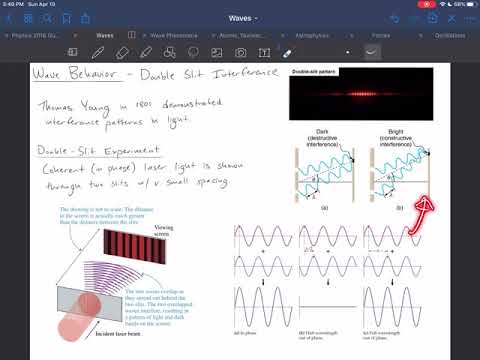
Task: Tap the red screen recording indicator
Action: pyautogui.click(x=426, y=4)
